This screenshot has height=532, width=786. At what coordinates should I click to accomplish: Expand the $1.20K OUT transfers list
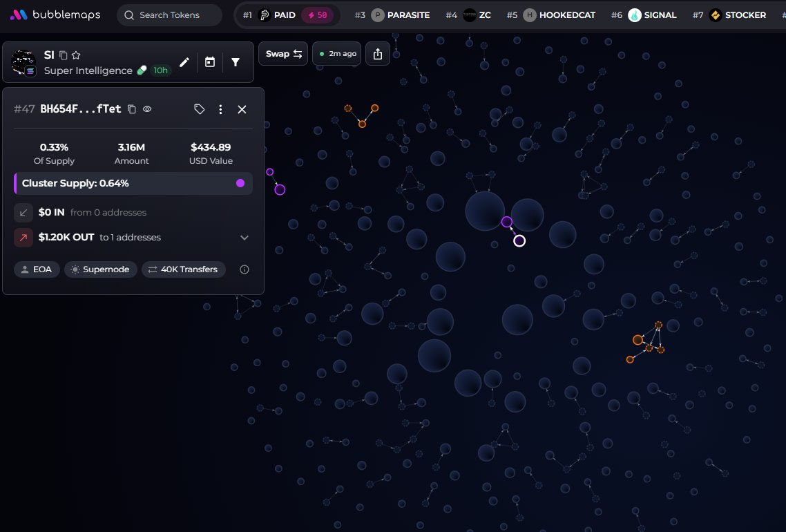245,238
